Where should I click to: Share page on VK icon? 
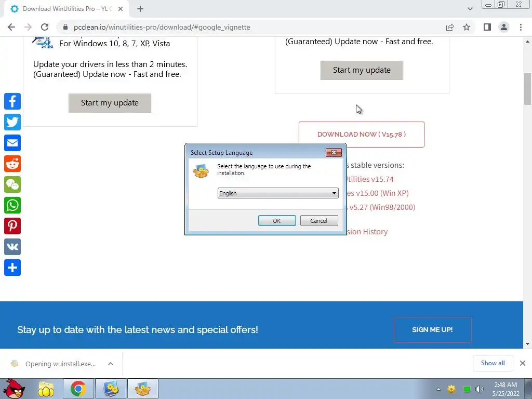click(12, 247)
